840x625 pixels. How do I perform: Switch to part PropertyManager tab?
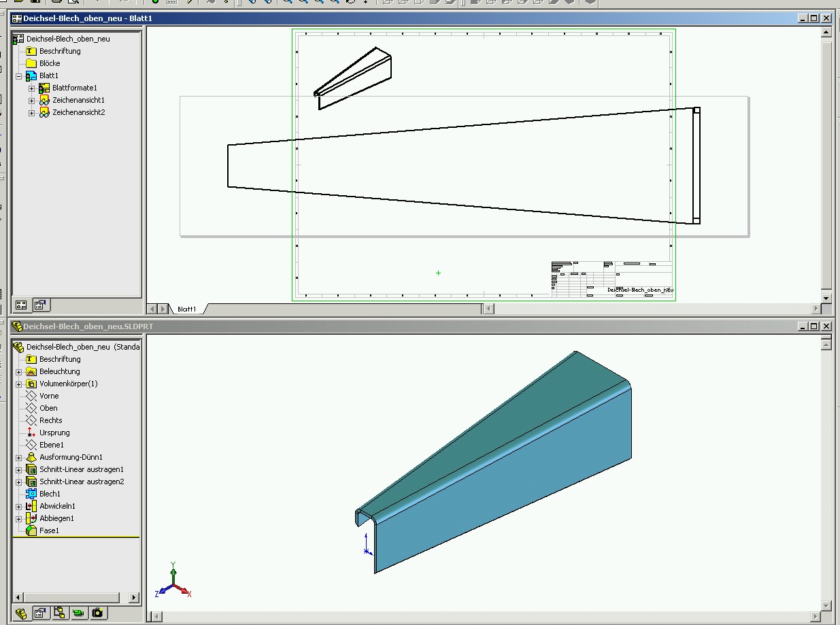40,613
